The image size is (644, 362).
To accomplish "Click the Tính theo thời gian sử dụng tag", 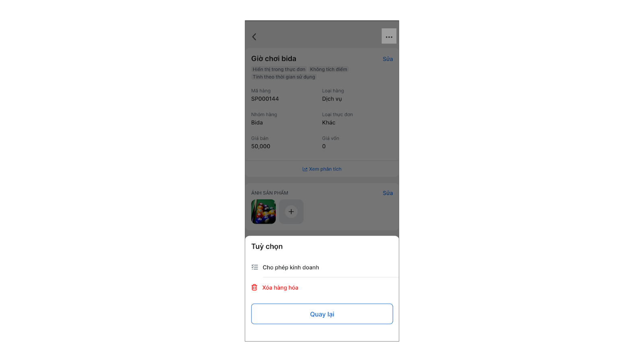I will point(284,77).
